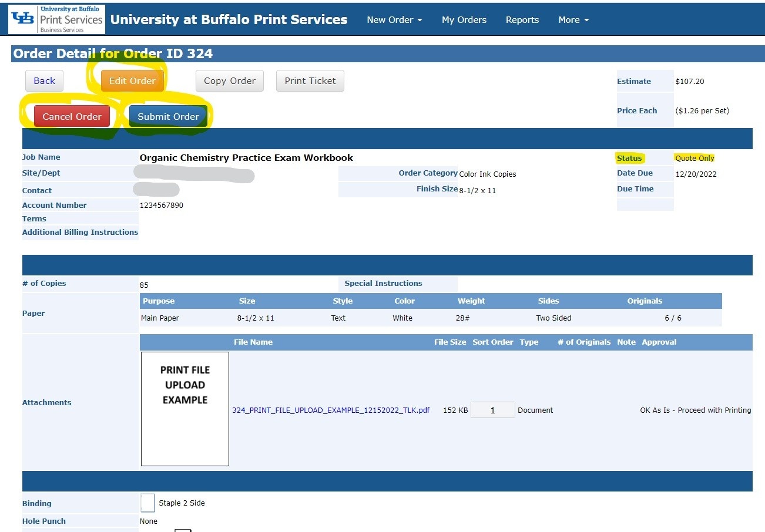Click the highlighted Quote Only status
The image size is (765, 532).
click(x=694, y=158)
